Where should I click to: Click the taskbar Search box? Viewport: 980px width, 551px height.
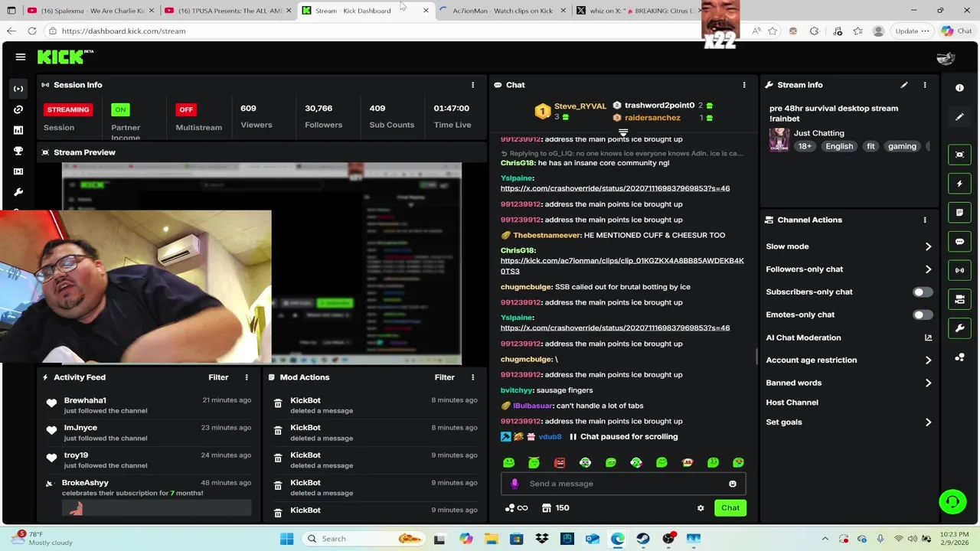(x=364, y=539)
